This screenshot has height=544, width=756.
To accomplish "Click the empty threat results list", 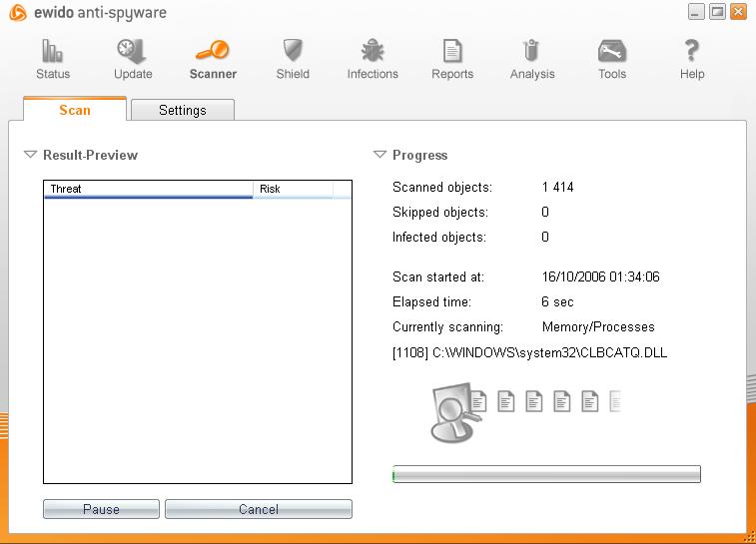I will [198, 340].
